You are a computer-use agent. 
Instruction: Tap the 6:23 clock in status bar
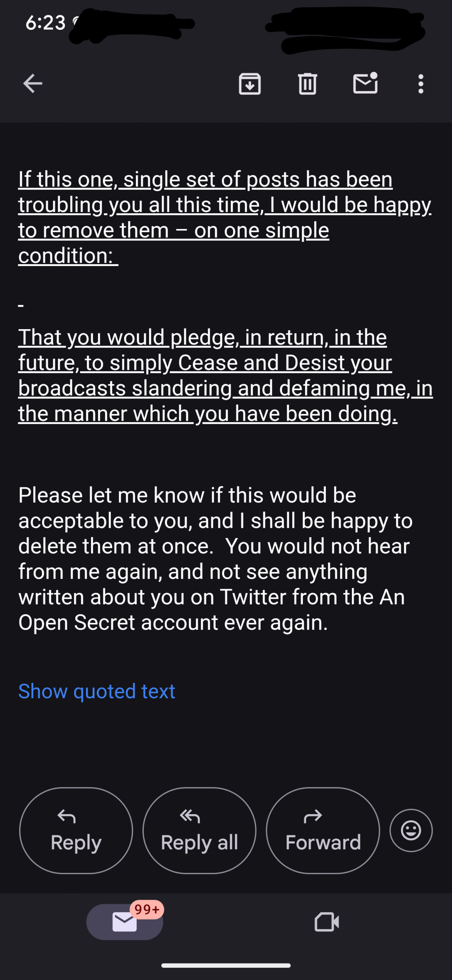coord(46,23)
